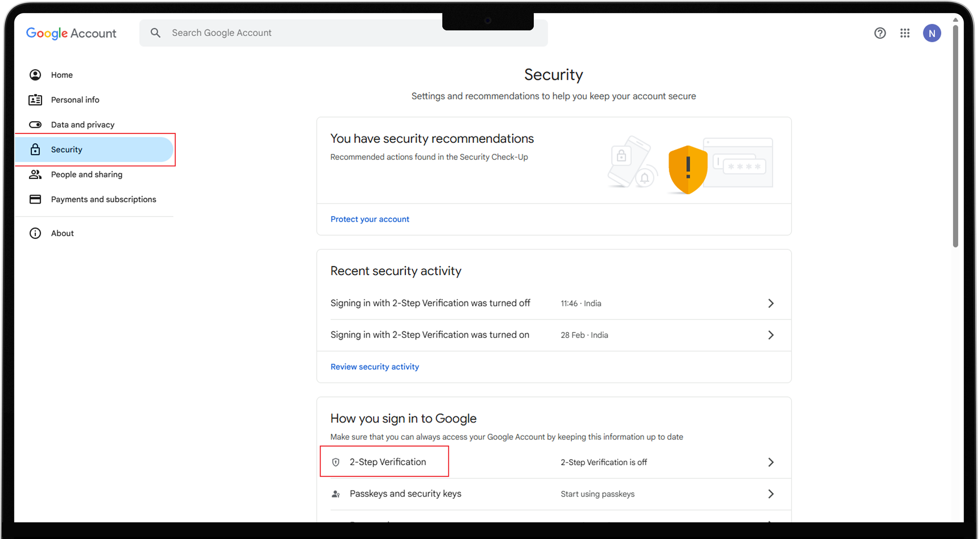Viewport: 980px width, 539px height.
Task: Select the Security sidebar item
Action: [x=94, y=150]
